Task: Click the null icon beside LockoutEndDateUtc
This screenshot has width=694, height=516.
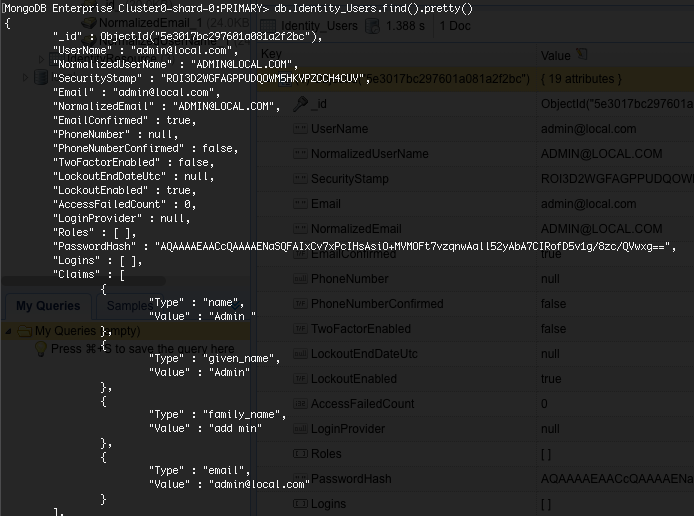Action: (300, 354)
